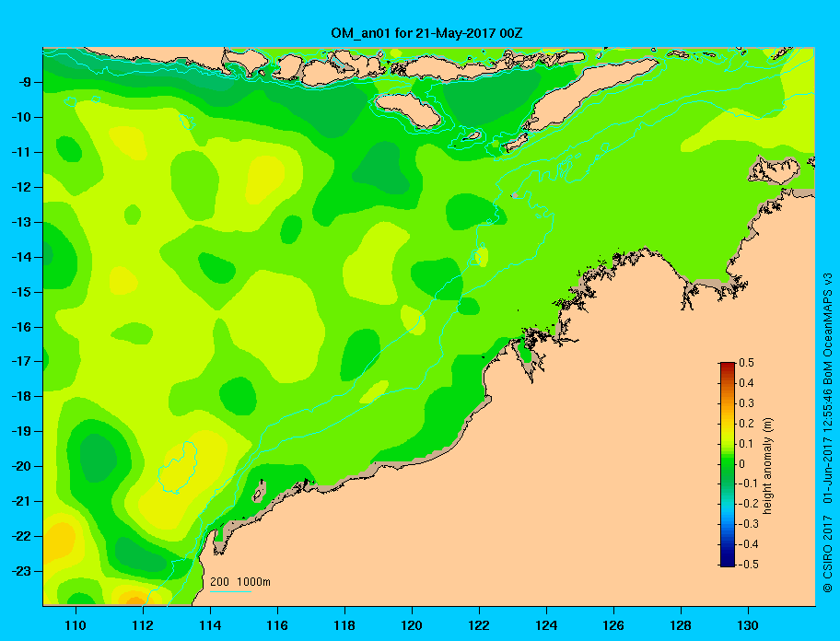Click the color bar legend gradient
This screenshot has height=641, width=840.
tap(728, 464)
